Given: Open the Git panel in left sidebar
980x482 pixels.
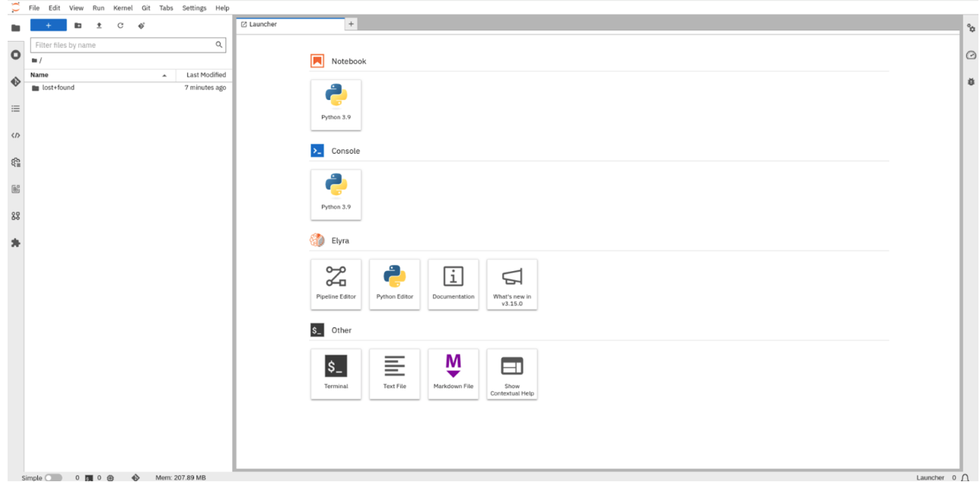Looking at the screenshot, I should pyautogui.click(x=15, y=81).
